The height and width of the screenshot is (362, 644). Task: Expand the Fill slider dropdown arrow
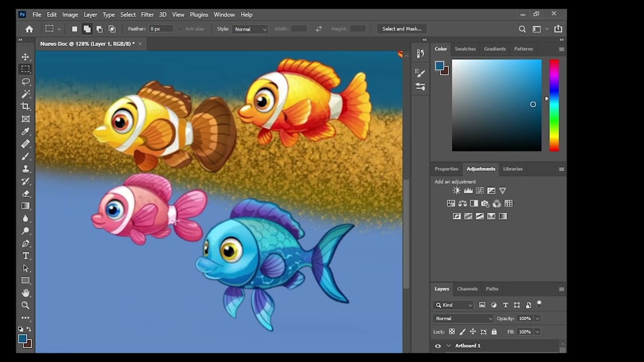pyautogui.click(x=537, y=332)
